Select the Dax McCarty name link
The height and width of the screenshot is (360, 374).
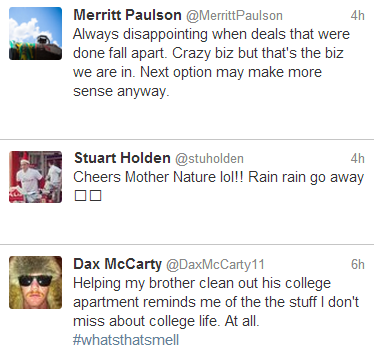[x=118, y=264]
